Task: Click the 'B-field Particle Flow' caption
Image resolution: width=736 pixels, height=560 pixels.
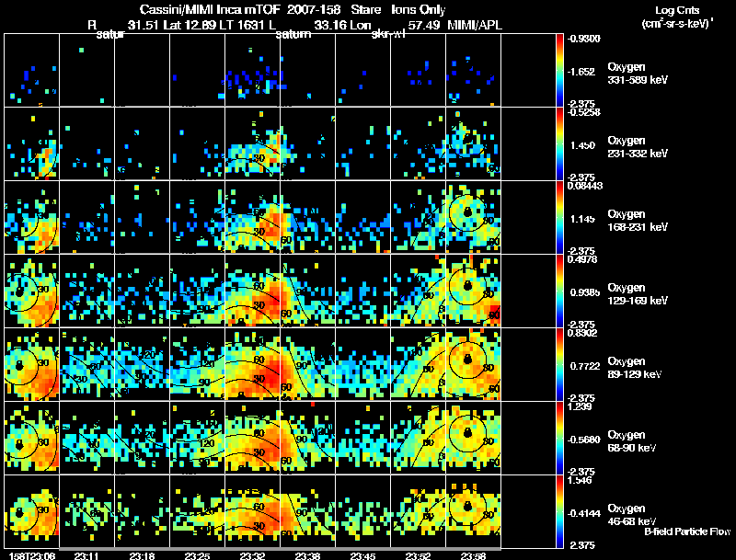Action: click(x=687, y=531)
